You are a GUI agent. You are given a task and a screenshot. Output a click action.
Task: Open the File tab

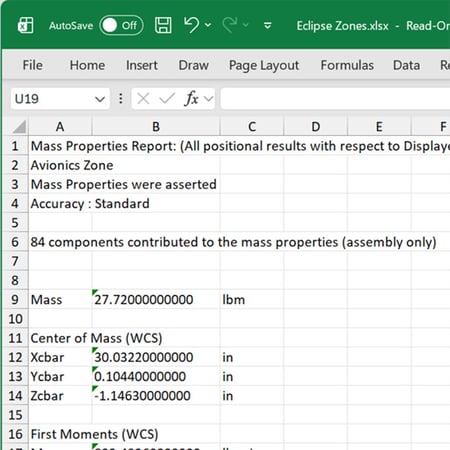pos(33,65)
